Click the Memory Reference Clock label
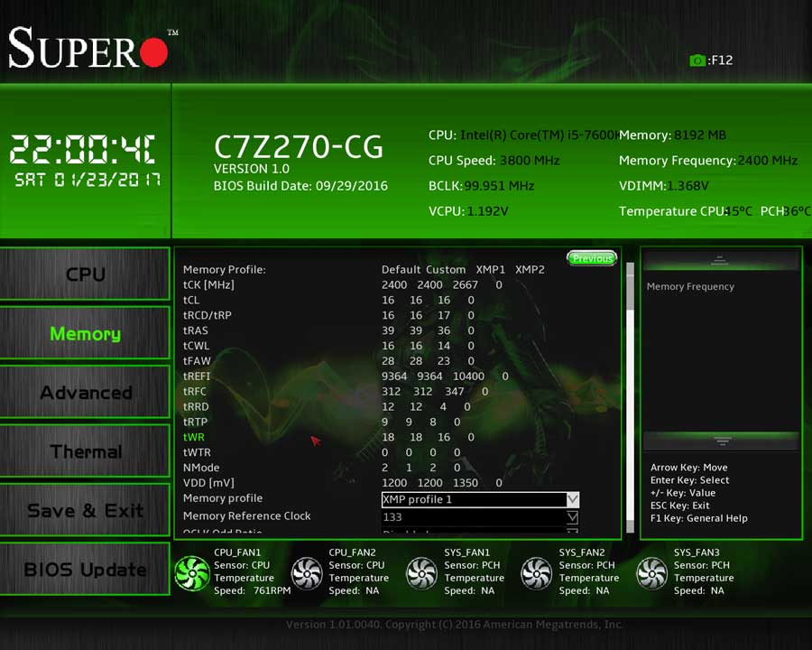This screenshot has width=812, height=650. [x=246, y=515]
